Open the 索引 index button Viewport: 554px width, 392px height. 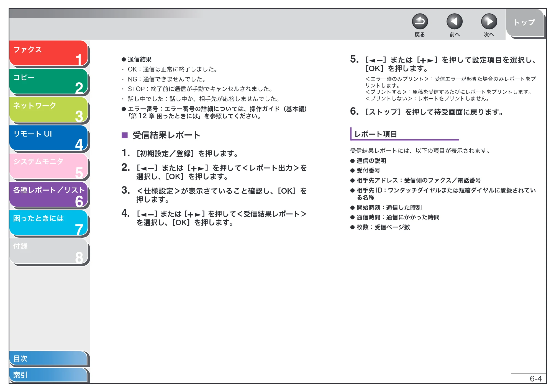coord(48,375)
